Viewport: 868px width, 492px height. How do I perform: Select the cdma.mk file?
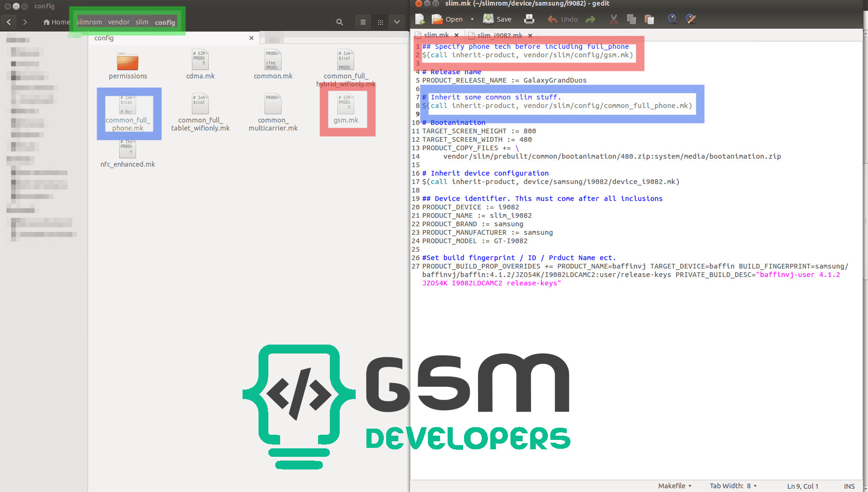tap(200, 65)
